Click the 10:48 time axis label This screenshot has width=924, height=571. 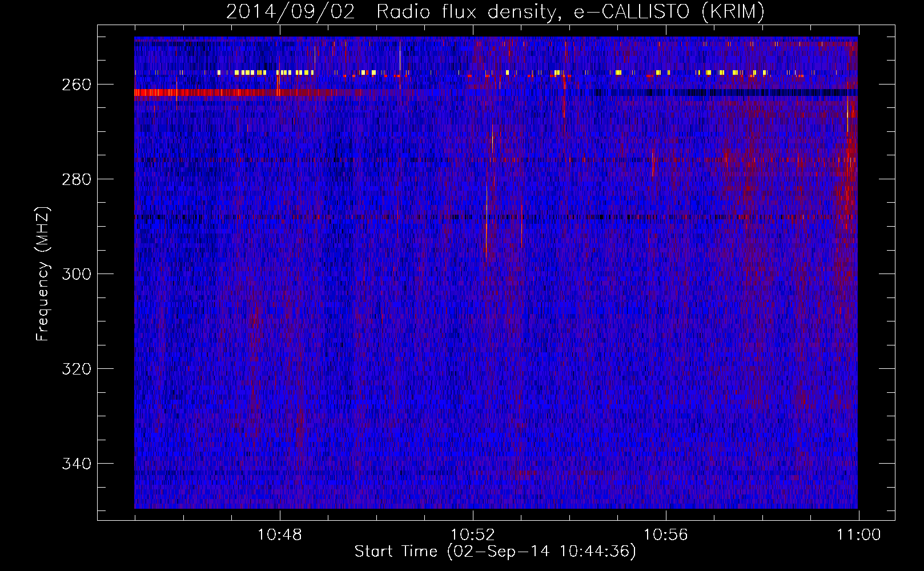[279, 535]
